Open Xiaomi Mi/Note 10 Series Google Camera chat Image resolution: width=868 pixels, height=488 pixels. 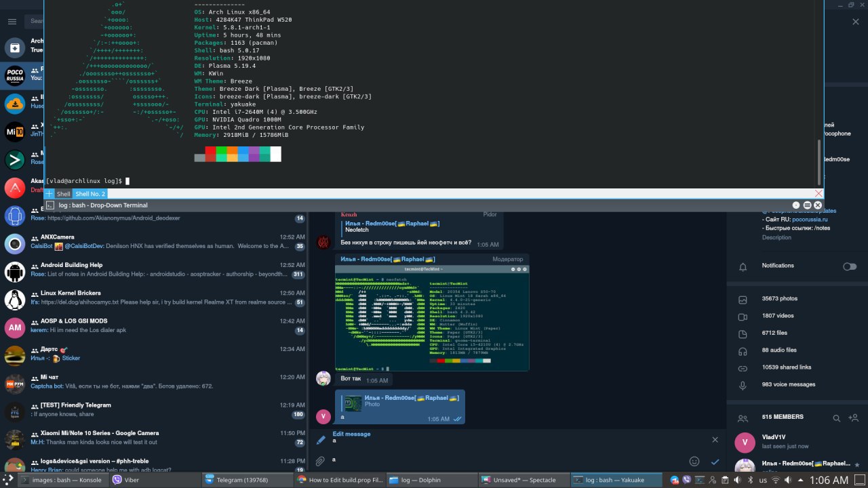pos(155,438)
